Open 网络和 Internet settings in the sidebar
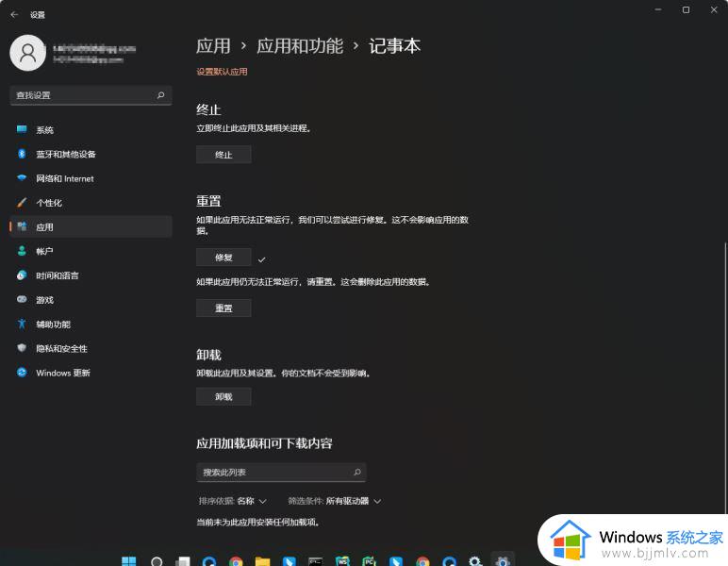728x566 pixels. [91, 178]
